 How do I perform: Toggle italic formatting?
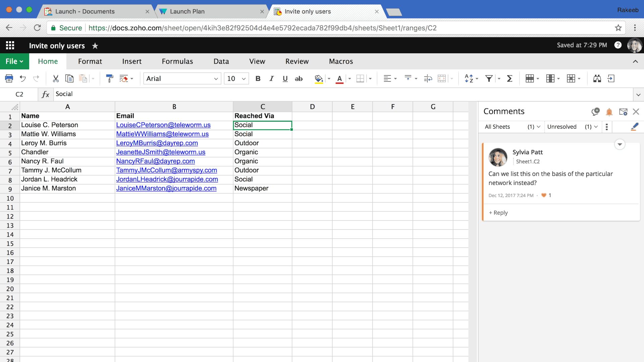tap(271, 78)
